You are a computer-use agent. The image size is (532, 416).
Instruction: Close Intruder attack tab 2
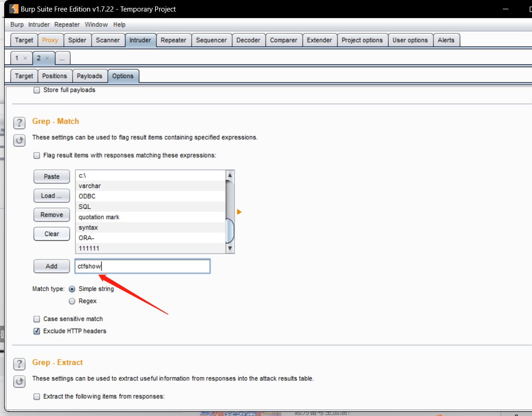[x=47, y=58]
